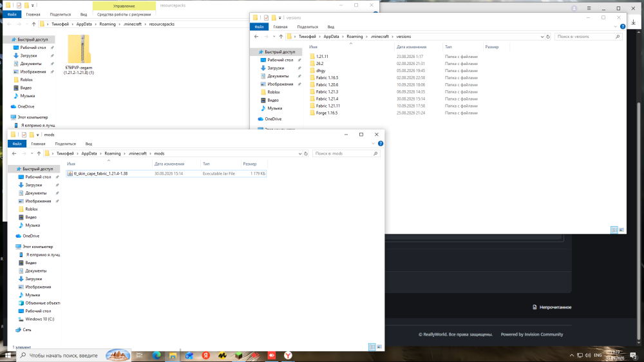Image resolution: width=644 pixels, height=362 pixels.
Task: Click the up-folder arrow in versions window
Action: pyautogui.click(x=281, y=37)
